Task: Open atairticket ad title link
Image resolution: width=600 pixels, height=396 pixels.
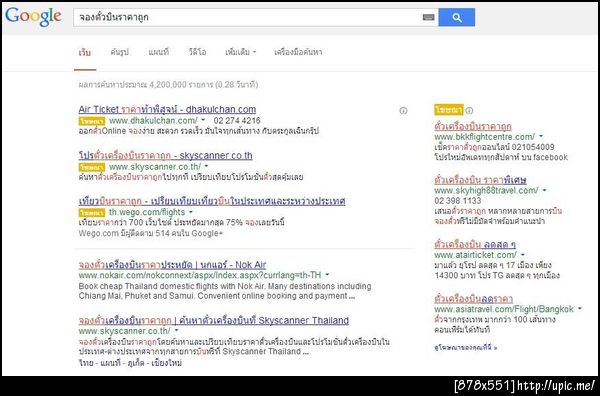Action: point(475,244)
